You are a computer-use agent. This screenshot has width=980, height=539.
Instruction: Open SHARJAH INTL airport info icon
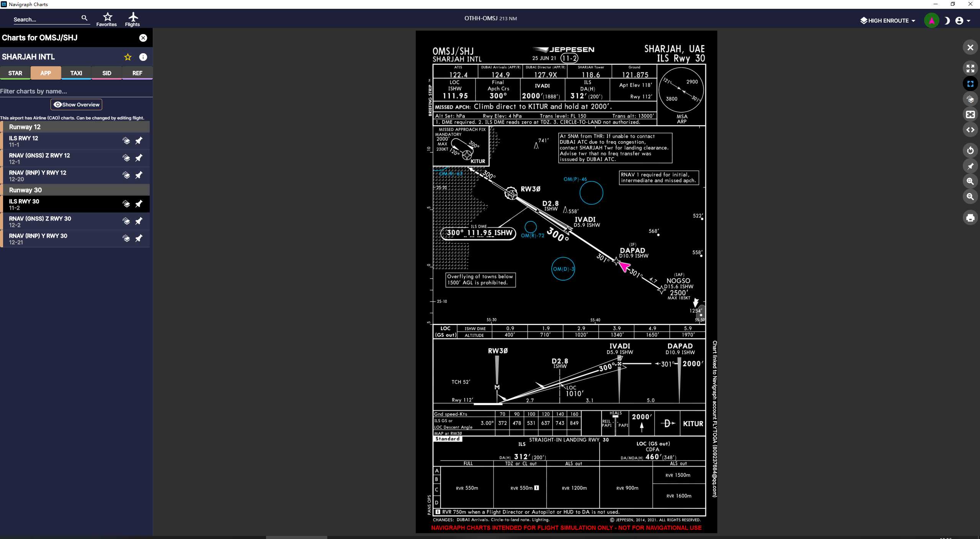coord(143,57)
